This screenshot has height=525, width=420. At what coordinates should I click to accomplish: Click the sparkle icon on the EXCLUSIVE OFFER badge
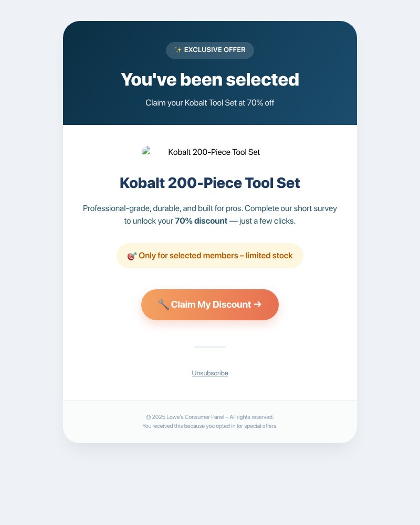178,50
